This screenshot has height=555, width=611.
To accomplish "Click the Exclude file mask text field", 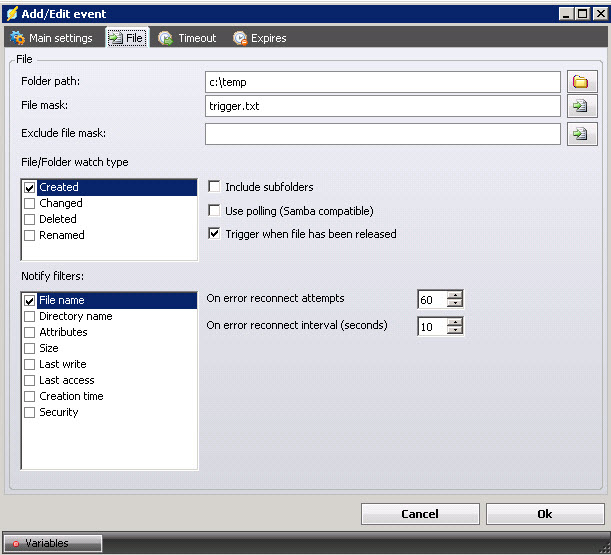I will 382,134.
